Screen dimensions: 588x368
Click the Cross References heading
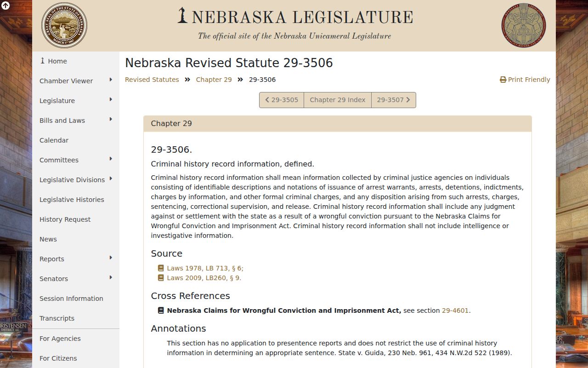191,296
